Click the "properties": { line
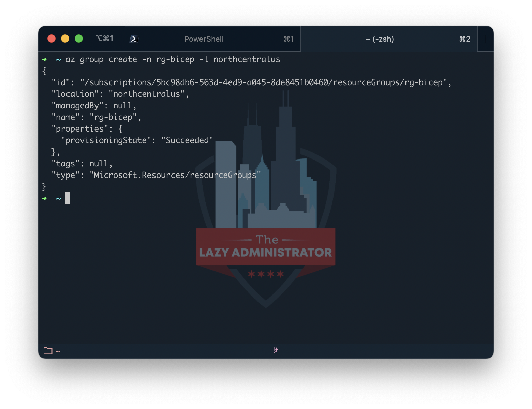This screenshot has height=409, width=532. (x=87, y=129)
